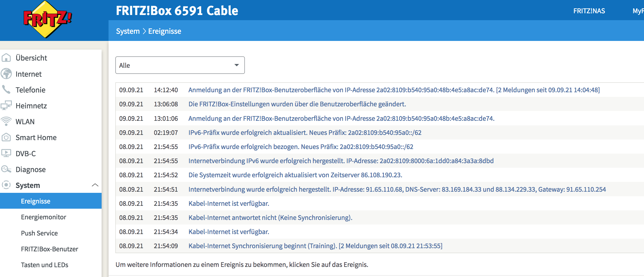Open FRITZ!NAS from the header
644x277 pixels.
point(589,11)
